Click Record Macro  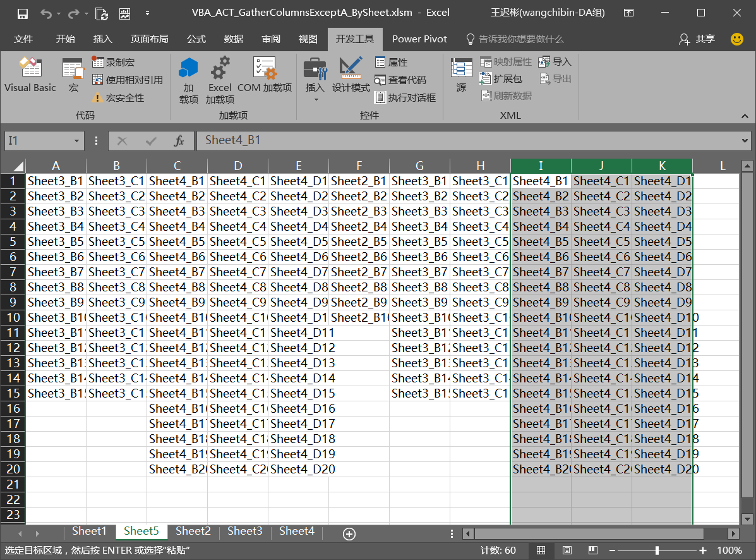point(114,62)
